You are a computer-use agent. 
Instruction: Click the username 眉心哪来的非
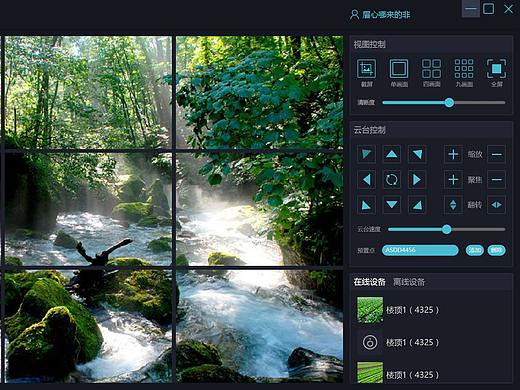386,15
